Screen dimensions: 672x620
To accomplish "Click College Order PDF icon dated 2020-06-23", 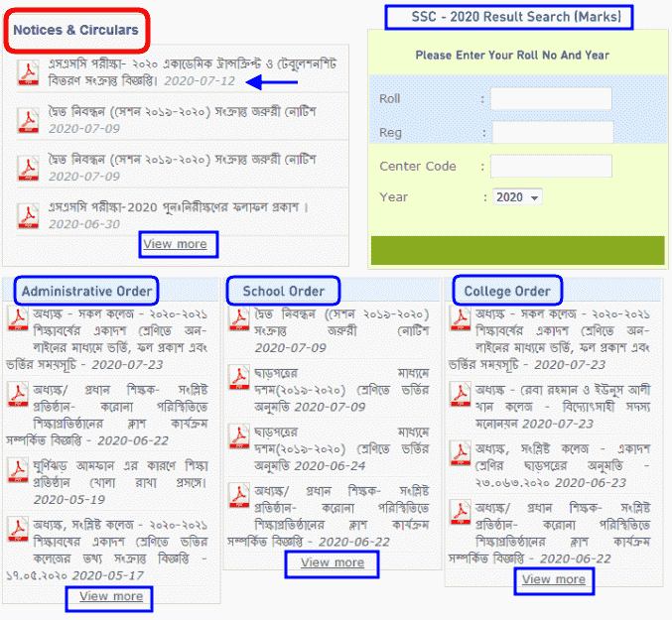I will tap(461, 453).
